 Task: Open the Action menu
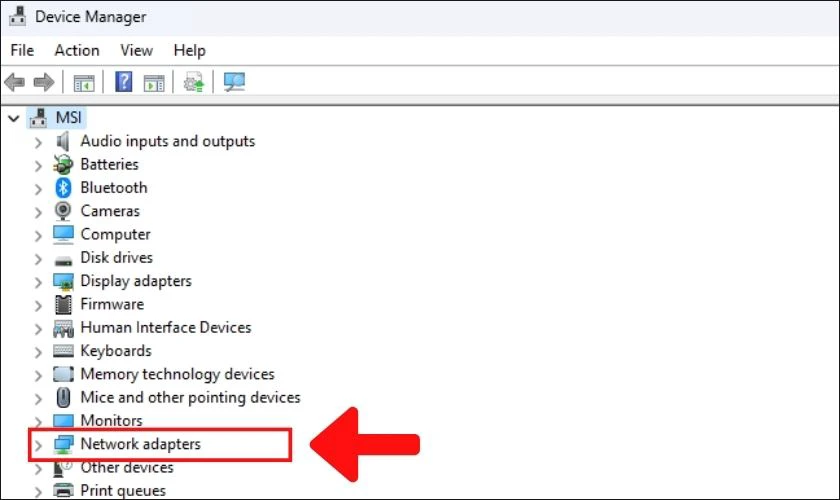[x=77, y=50]
